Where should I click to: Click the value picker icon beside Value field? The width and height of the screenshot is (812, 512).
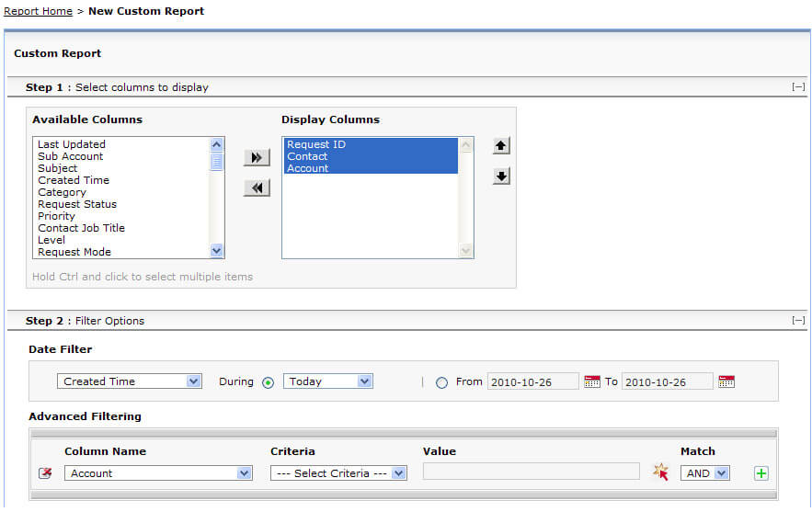coord(660,472)
